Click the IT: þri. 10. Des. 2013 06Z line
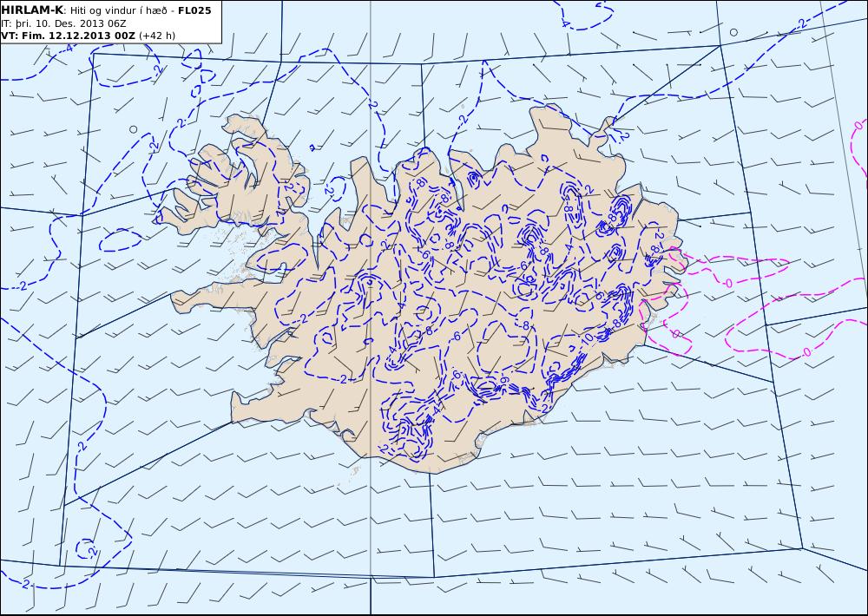 click(x=63, y=23)
